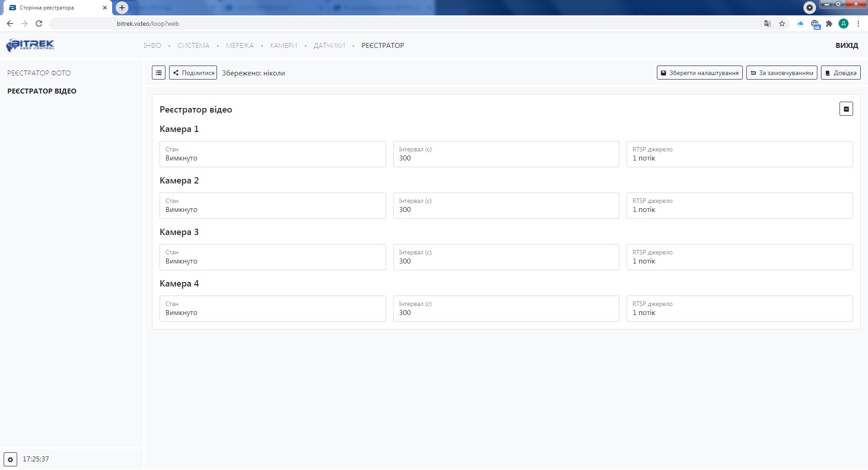Screen dimensions: 868x470
Task: Reload the page with the refresh icon
Action: point(39,23)
